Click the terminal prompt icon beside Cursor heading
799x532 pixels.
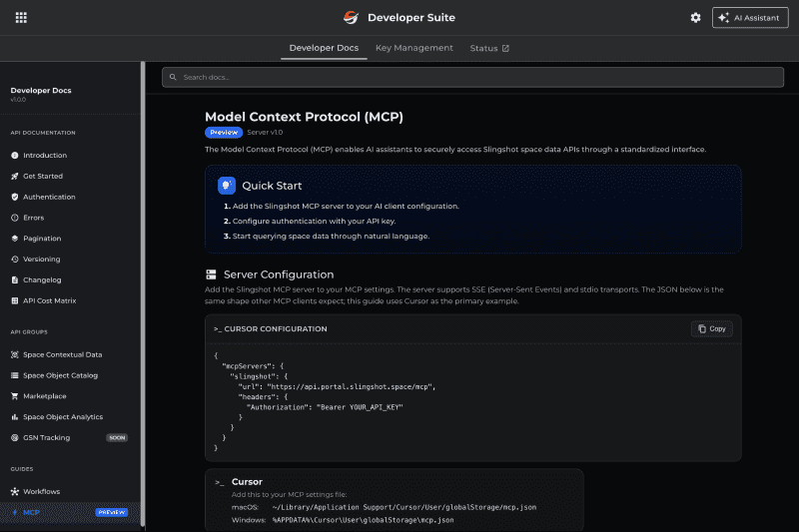[x=220, y=482]
